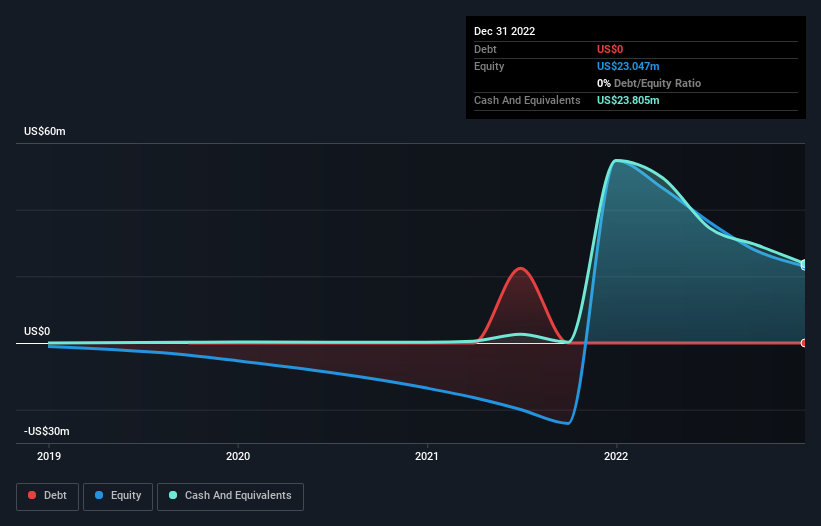Click the teal Cash And Equivalents legend dot

[173, 495]
